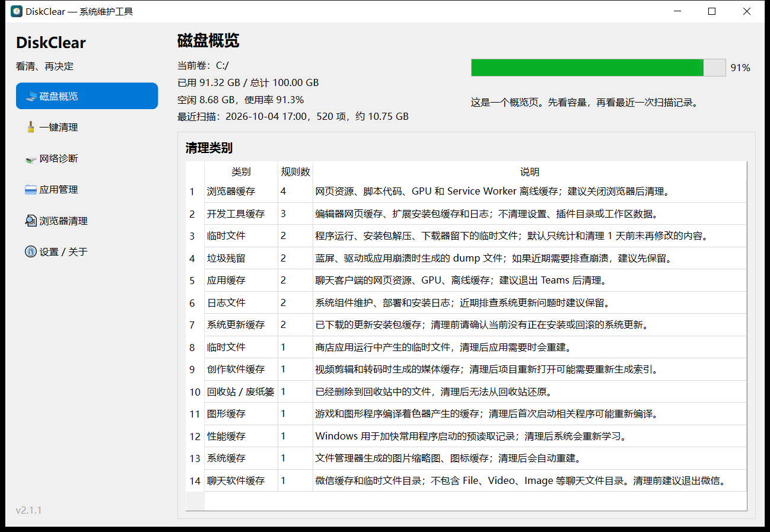The width and height of the screenshot is (770, 532).
Task: Select the 应用缓存 category cell
Action: 241,281
